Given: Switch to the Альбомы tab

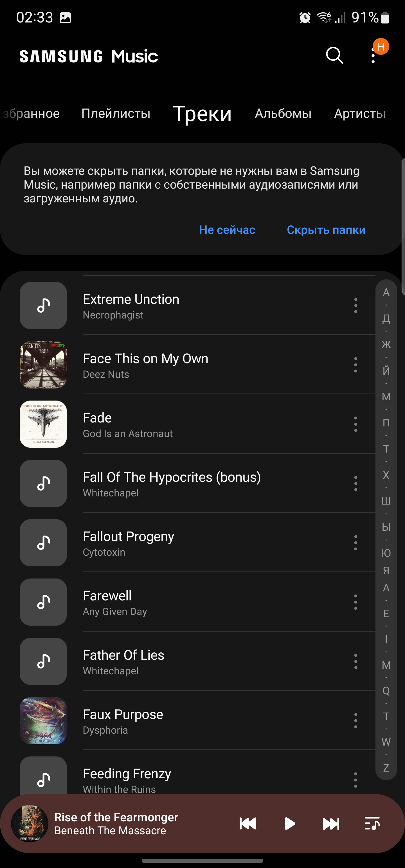Looking at the screenshot, I should (283, 114).
